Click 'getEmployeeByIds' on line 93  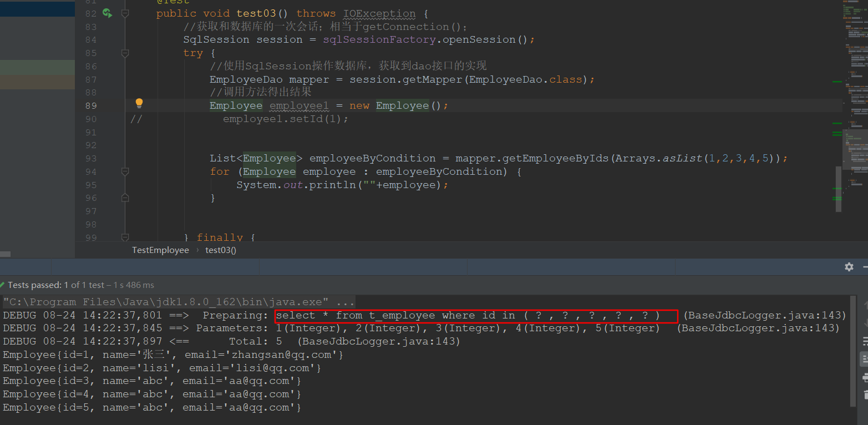(x=556, y=158)
